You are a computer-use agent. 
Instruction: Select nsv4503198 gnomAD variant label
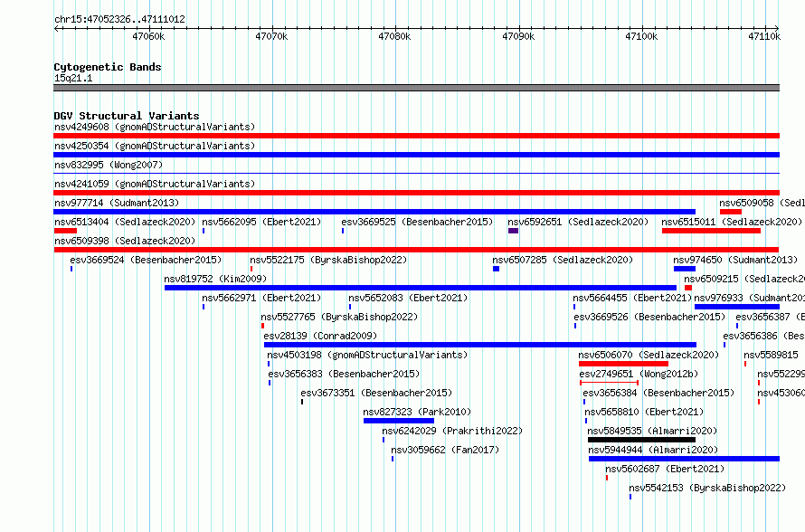(x=367, y=355)
